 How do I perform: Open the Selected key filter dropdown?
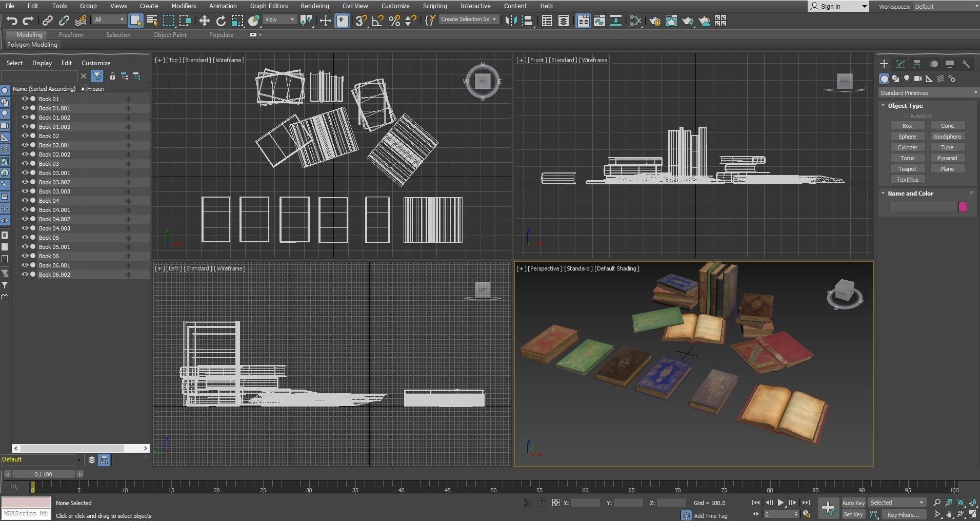pyautogui.click(x=897, y=503)
